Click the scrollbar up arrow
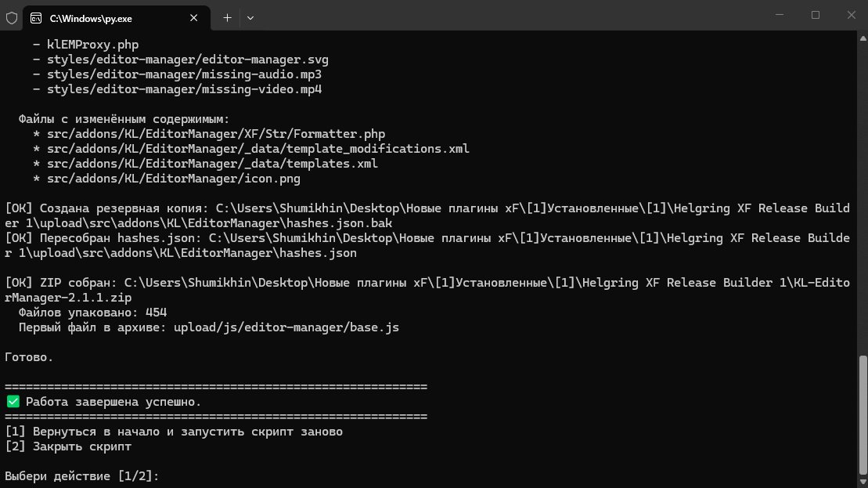Image resolution: width=868 pixels, height=488 pixels. (x=863, y=38)
